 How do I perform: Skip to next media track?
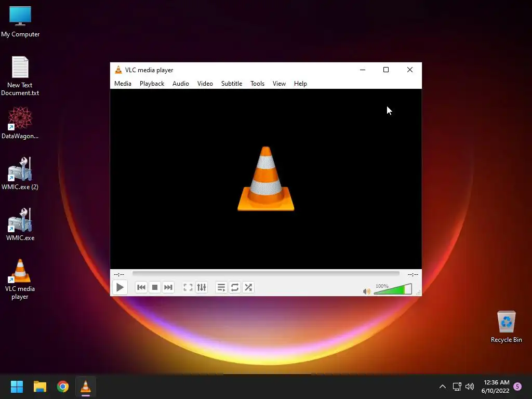click(x=168, y=287)
